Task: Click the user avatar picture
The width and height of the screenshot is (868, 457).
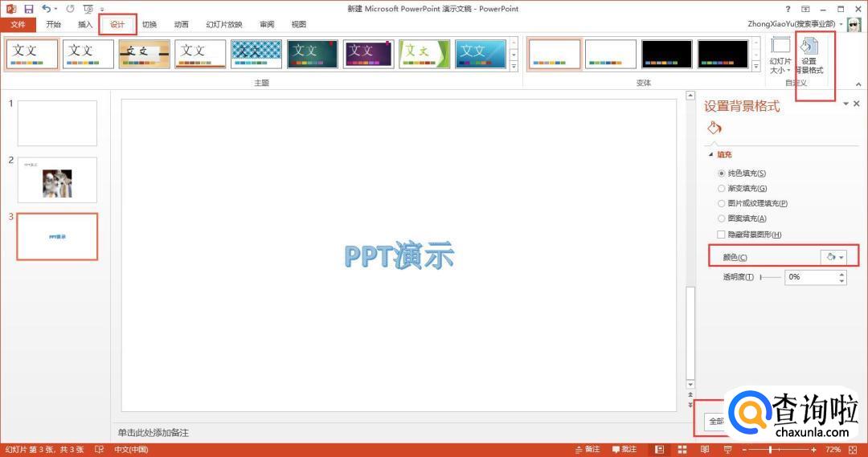Action: pyautogui.click(x=854, y=24)
